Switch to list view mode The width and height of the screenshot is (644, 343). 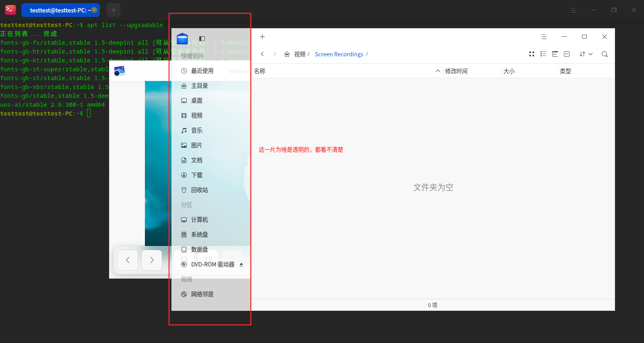[x=543, y=54]
